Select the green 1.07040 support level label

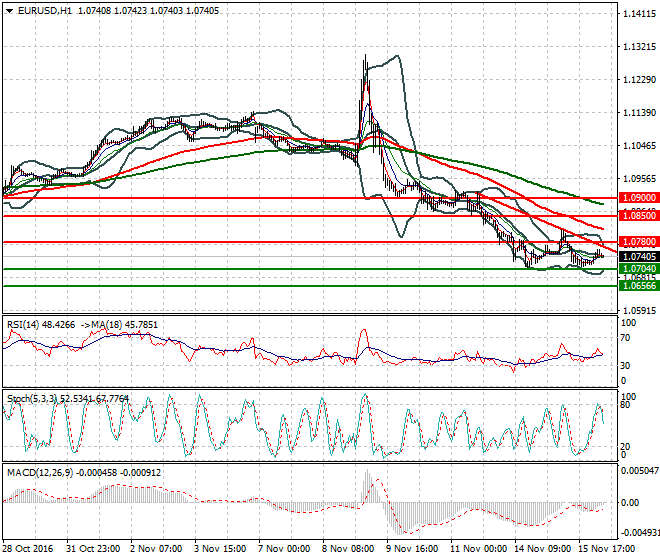(x=639, y=269)
